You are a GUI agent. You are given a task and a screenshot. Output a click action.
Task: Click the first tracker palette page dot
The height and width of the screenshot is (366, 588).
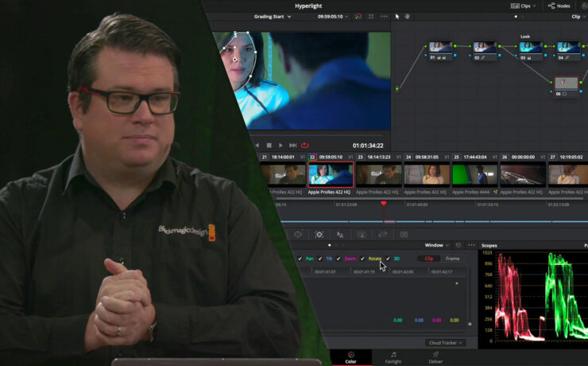click(x=329, y=245)
